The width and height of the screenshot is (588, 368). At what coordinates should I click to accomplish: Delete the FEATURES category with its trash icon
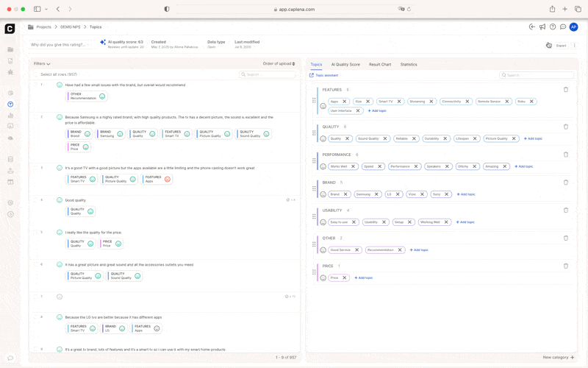[x=565, y=90]
